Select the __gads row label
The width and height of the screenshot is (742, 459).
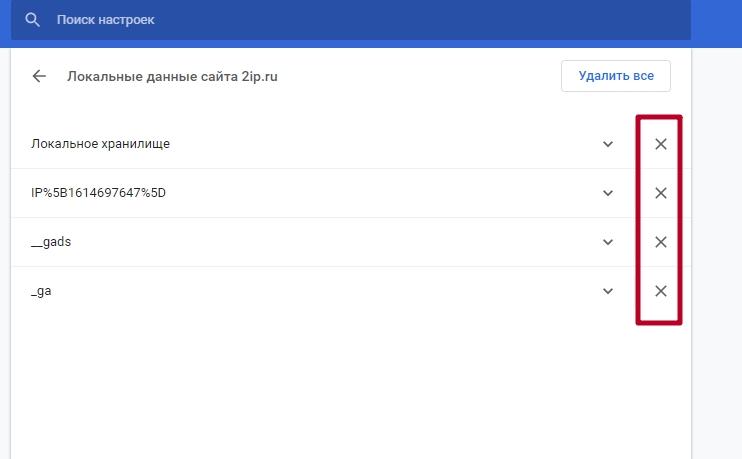point(51,242)
